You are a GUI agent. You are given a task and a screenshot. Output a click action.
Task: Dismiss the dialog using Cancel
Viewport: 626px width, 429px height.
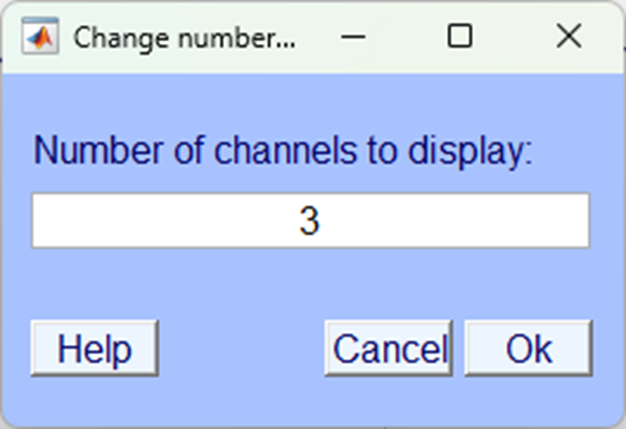coord(389,349)
